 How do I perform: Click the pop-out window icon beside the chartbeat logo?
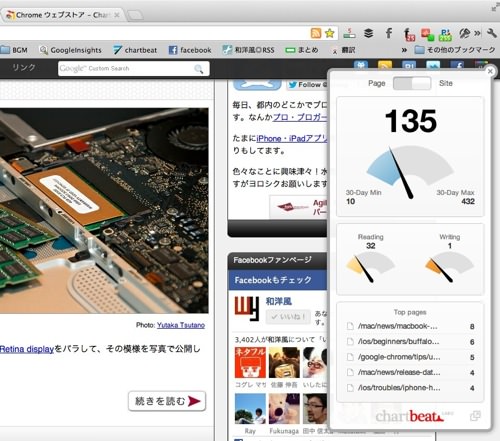[475, 416]
